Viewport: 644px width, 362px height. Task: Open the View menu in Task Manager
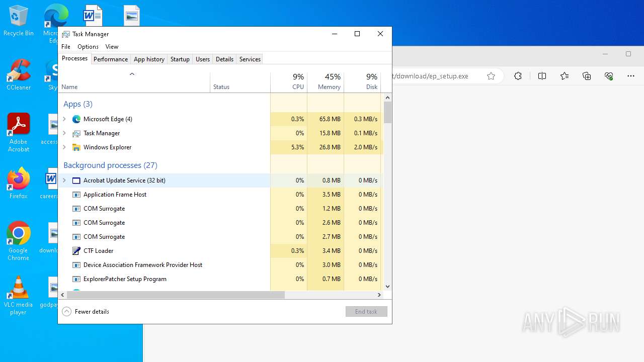[112, 47]
